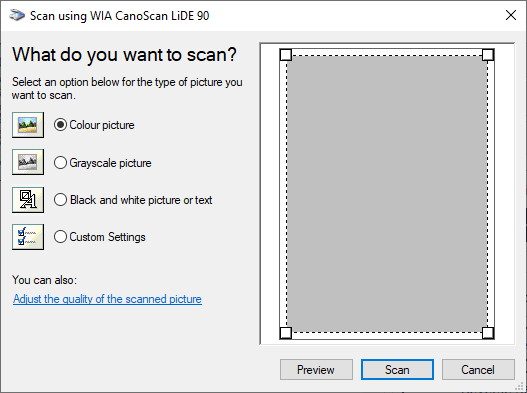Screen dimensions: 527x393
Task: Click the top-right crop handle in the preview
Action: pyautogui.click(x=488, y=55)
